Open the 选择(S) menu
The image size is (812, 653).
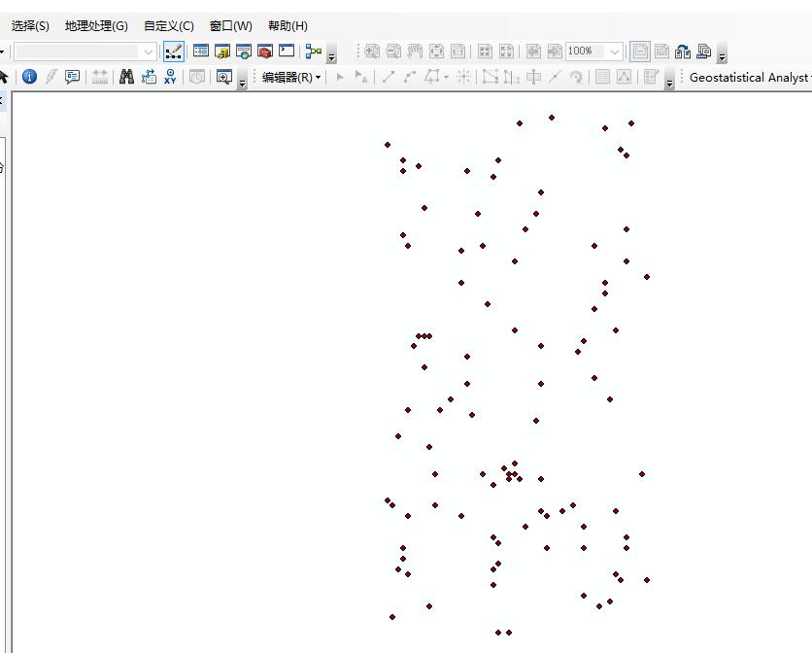point(30,26)
